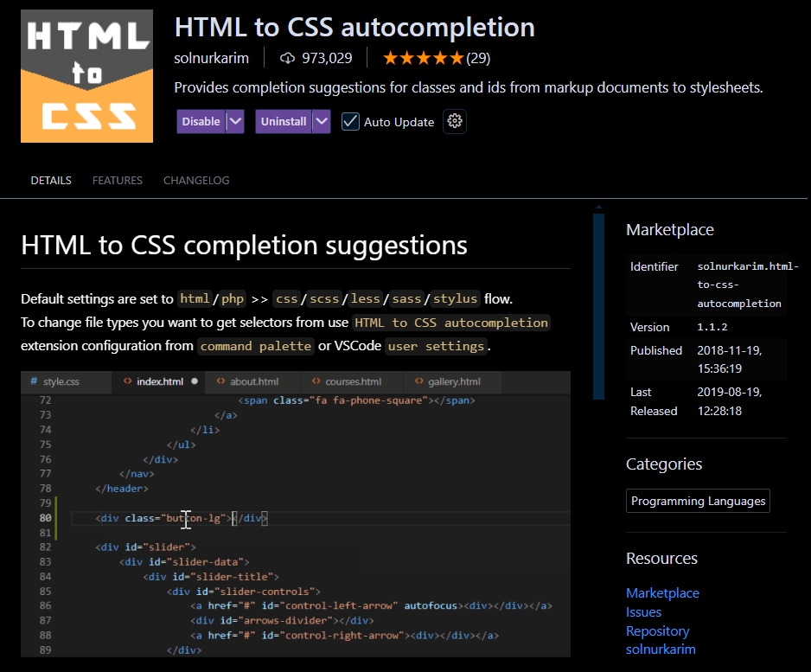Click the readme scrollbar thumb
Screen dimensions: 811x672
pyautogui.click(x=598, y=306)
